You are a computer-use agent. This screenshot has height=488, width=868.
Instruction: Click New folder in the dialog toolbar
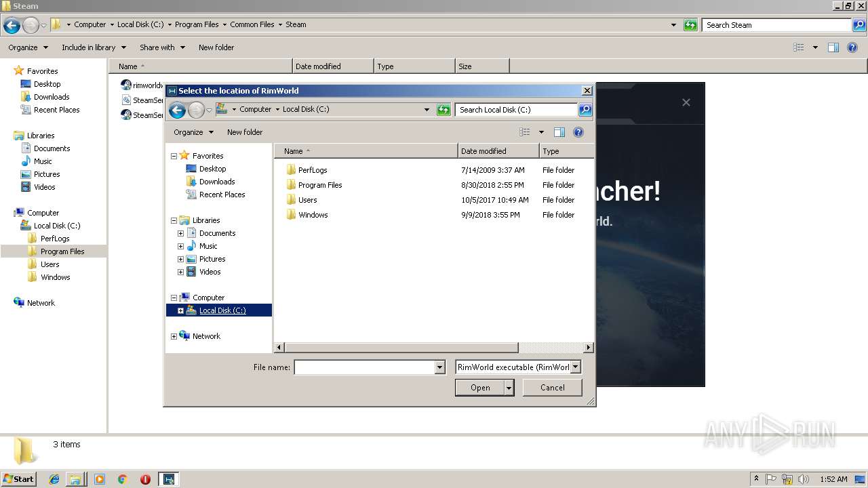pos(245,132)
